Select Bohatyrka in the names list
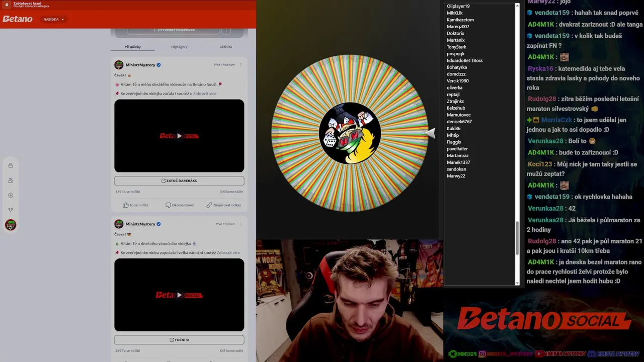 457,67
